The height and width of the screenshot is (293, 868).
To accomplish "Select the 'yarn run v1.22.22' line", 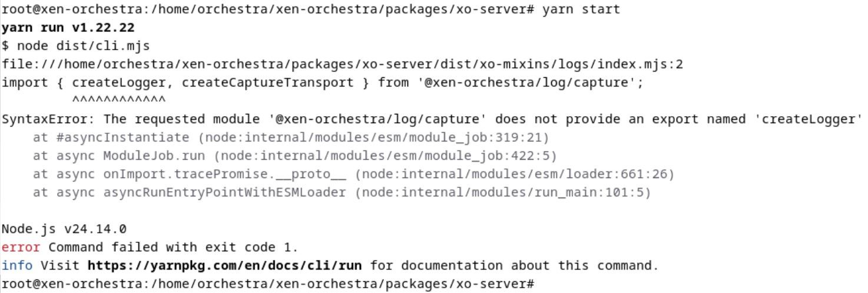I will click(68, 28).
